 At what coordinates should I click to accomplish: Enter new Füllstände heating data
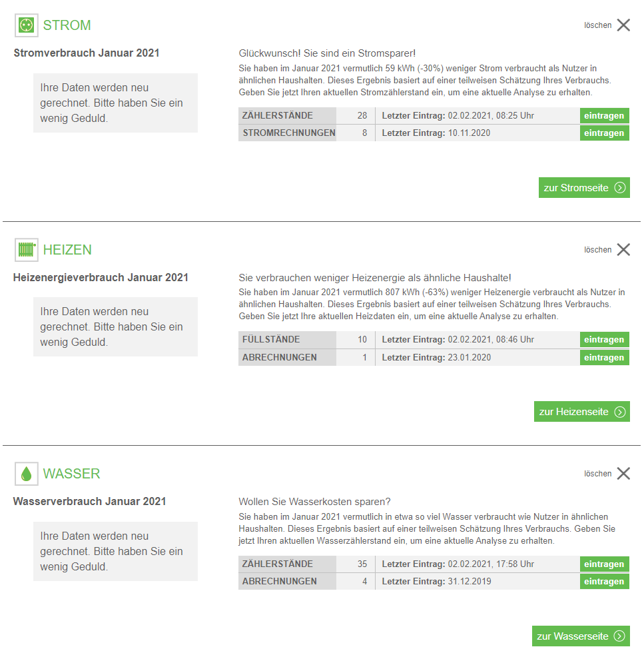point(604,340)
